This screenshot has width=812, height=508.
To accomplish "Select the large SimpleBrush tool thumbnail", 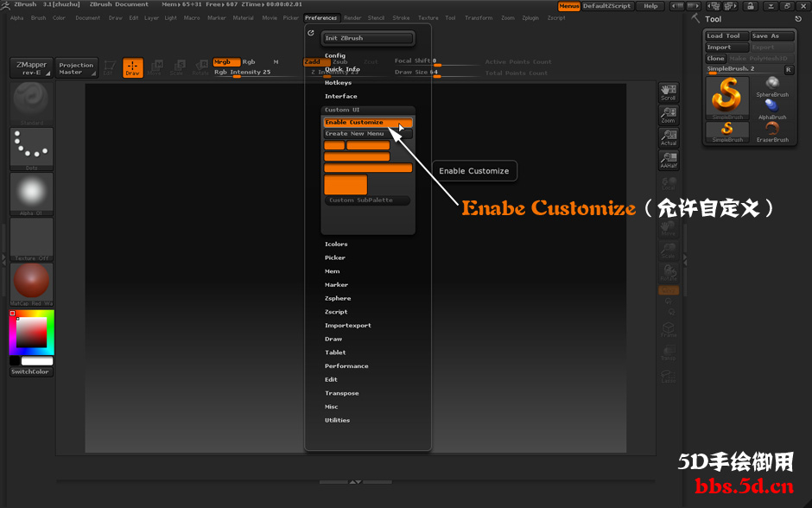I will [x=727, y=98].
